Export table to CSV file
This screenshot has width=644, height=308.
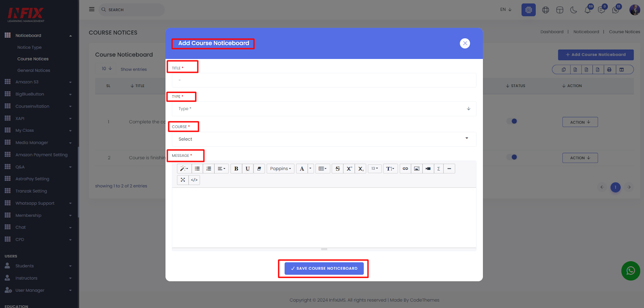pyautogui.click(x=586, y=70)
